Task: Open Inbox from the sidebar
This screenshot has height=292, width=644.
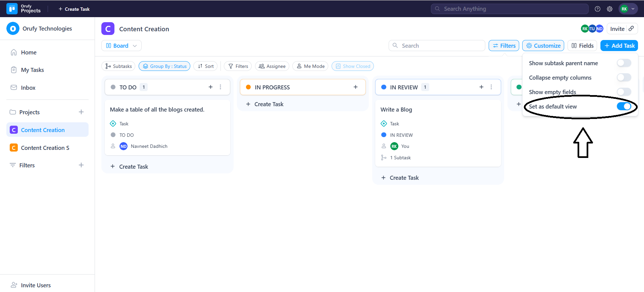Action: [28, 88]
